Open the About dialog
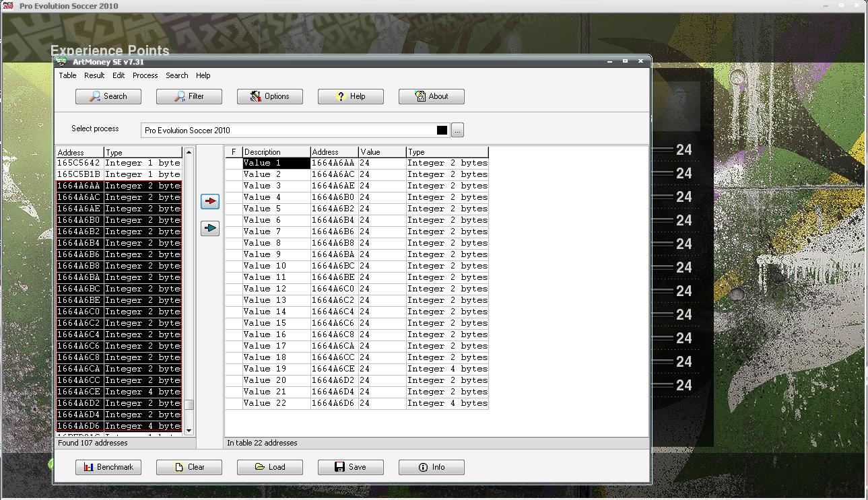 (432, 96)
